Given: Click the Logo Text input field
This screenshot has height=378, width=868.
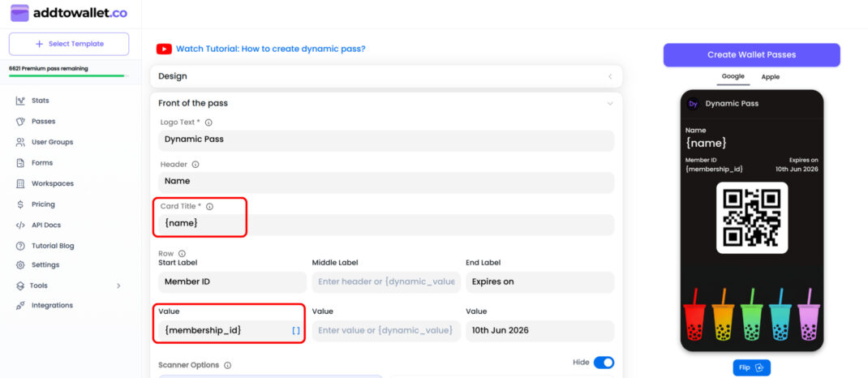Looking at the screenshot, I should pyautogui.click(x=386, y=140).
